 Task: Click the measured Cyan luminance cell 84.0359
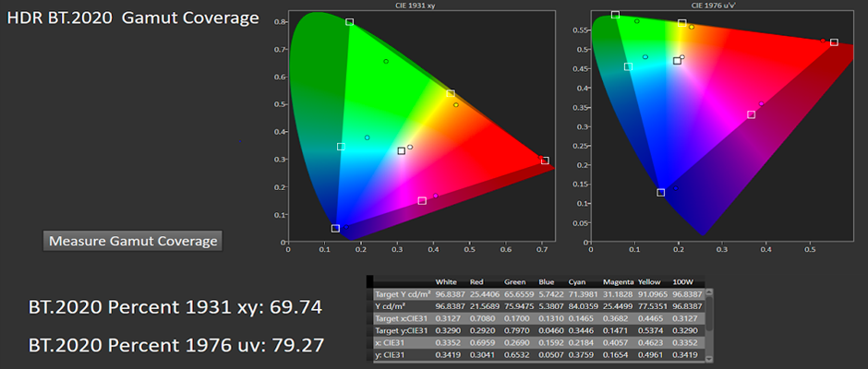583,306
